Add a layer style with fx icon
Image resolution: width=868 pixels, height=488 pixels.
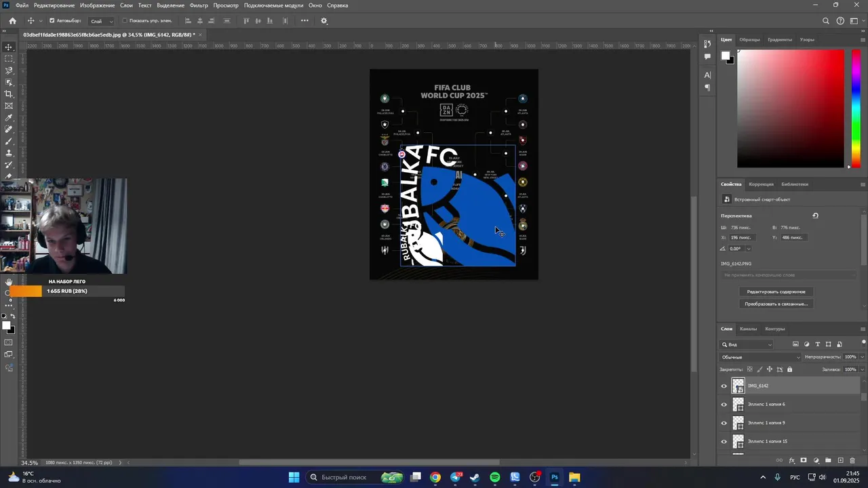click(x=791, y=461)
